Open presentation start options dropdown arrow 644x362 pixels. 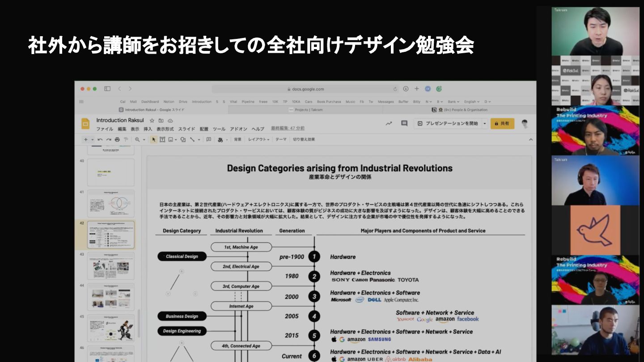click(x=485, y=123)
